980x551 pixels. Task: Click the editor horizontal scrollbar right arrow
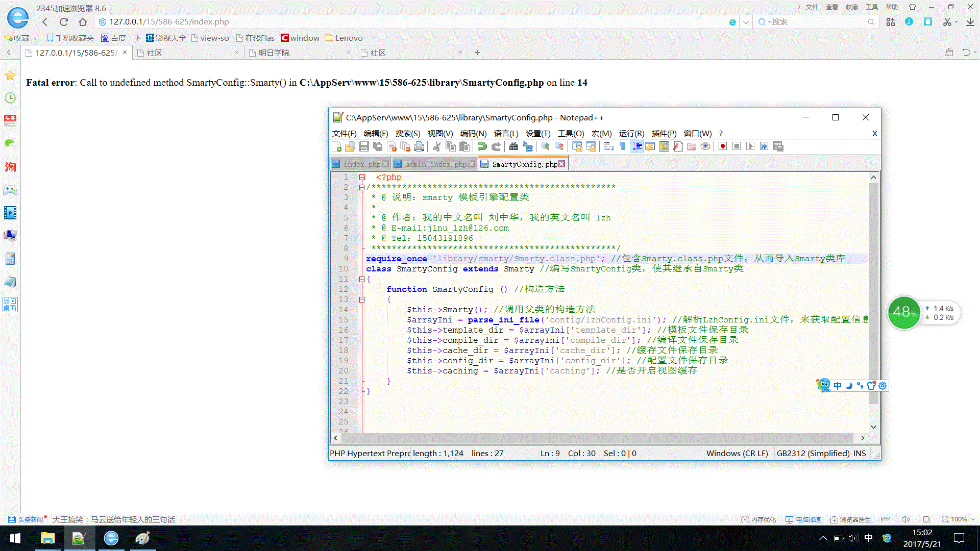coord(863,438)
